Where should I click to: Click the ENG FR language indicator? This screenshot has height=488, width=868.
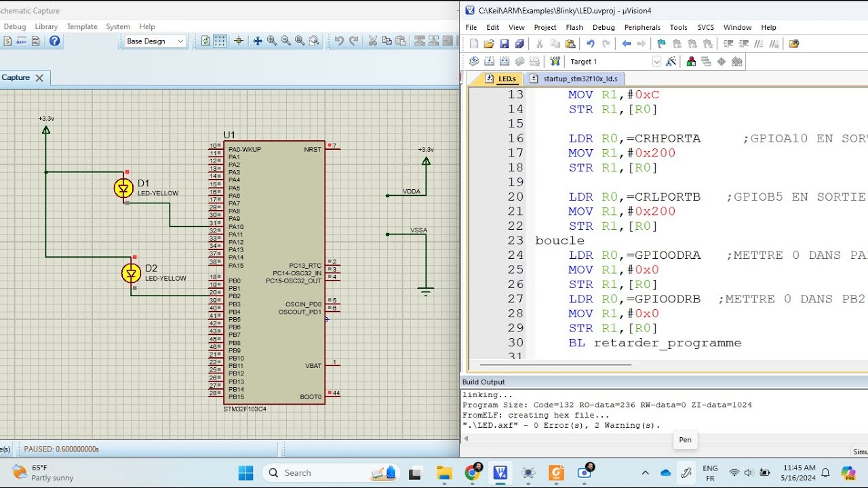point(710,472)
